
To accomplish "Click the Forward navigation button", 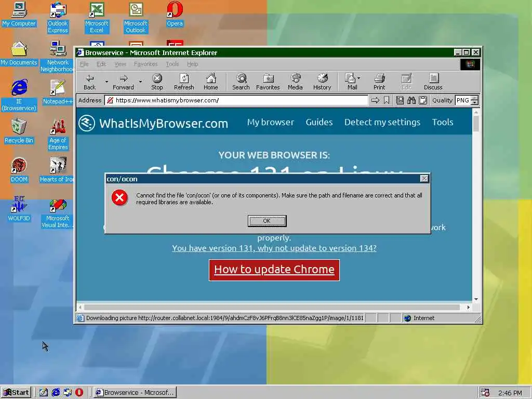I will (124, 82).
